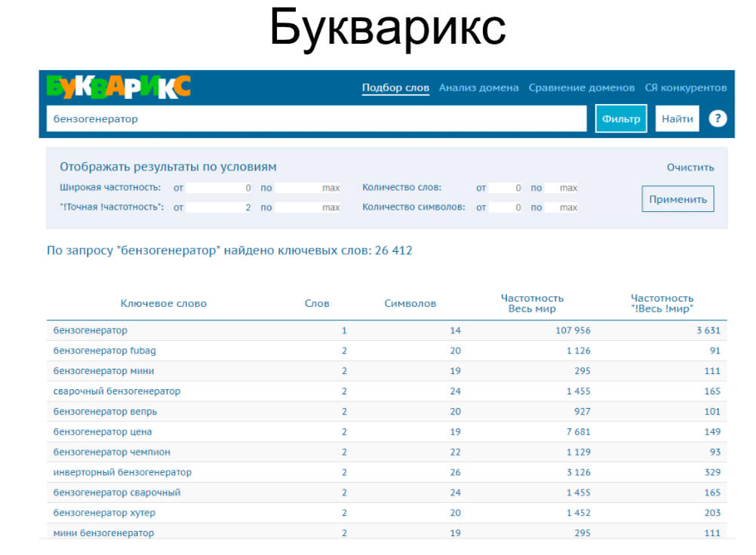Viewport: 756px width, 555px height.
Task: Open keyword бензогенератор fubag
Action: 105,351
